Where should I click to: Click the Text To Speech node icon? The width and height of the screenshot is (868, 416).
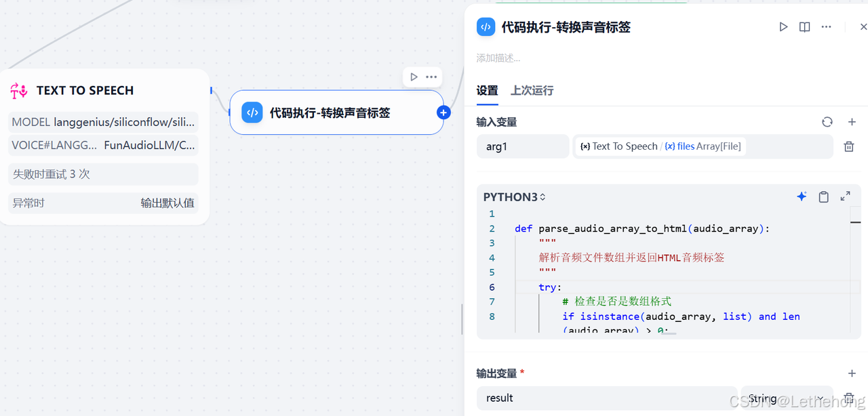19,90
